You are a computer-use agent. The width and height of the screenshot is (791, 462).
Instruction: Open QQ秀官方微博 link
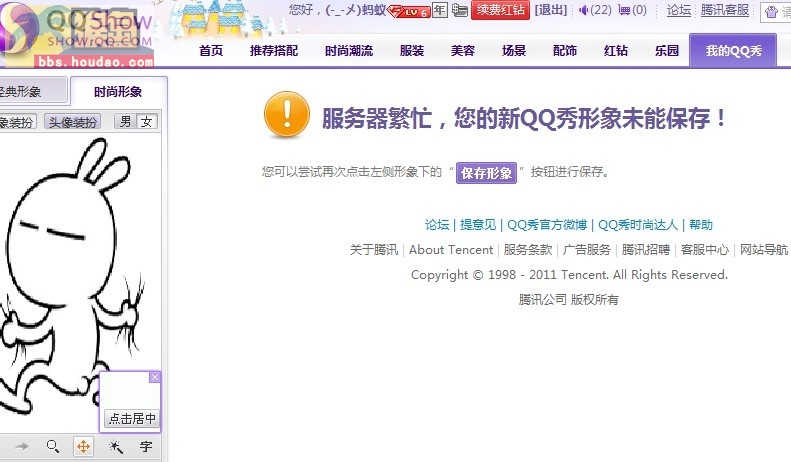pos(547,224)
